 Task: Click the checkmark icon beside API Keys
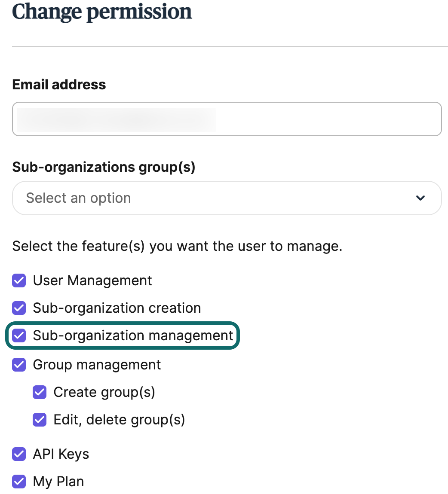point(19,454)
